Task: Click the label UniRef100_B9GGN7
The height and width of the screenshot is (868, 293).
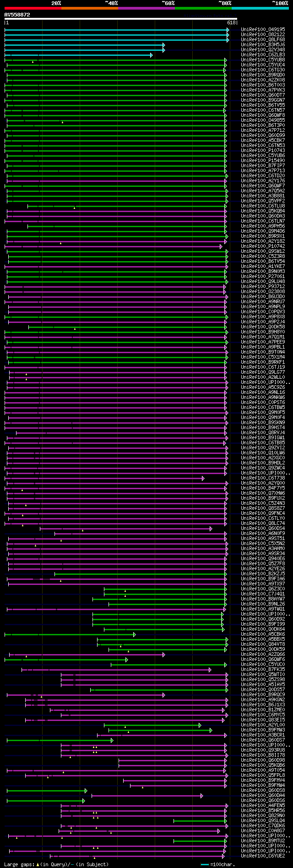Action: coord(263,100)
